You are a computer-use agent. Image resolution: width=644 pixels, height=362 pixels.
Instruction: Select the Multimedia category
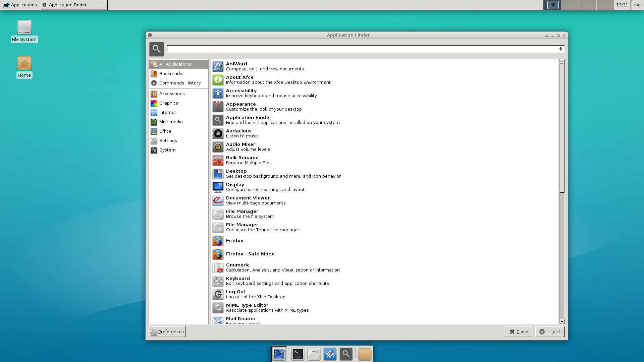point(179,122)
